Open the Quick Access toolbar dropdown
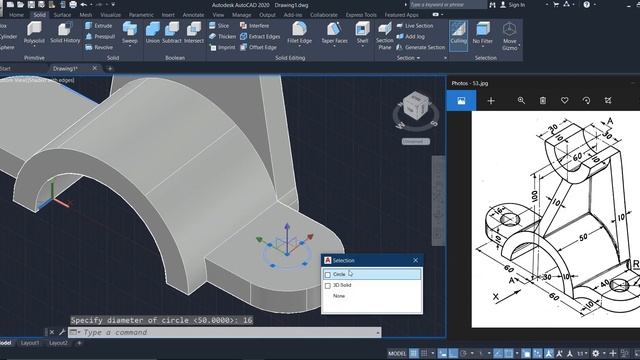This screenshot has height=360, width=640. [x=113, y=5]
